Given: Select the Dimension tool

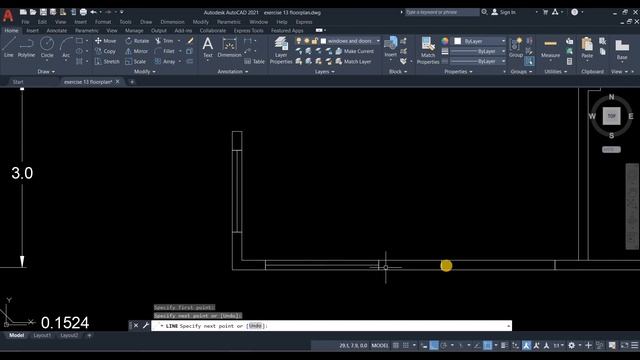Looking at the screenshot, I should 229,47.
